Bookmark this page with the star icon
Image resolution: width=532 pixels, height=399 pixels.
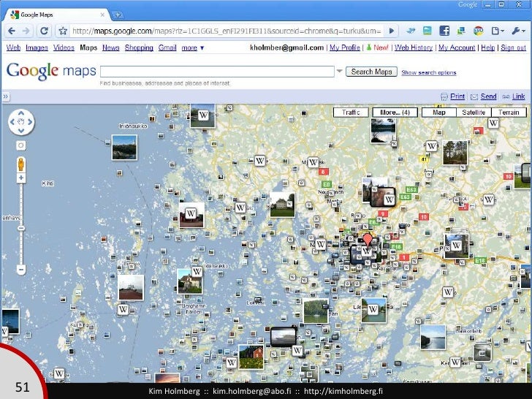click(63, 31)
